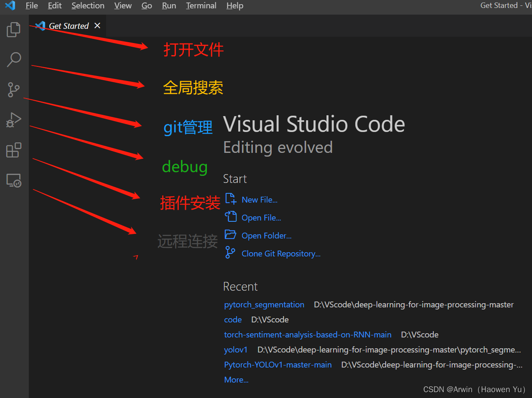Open the Extensions view icon
Image resolution: width=532 pixels, height=398 pixels.
[14, 150]
